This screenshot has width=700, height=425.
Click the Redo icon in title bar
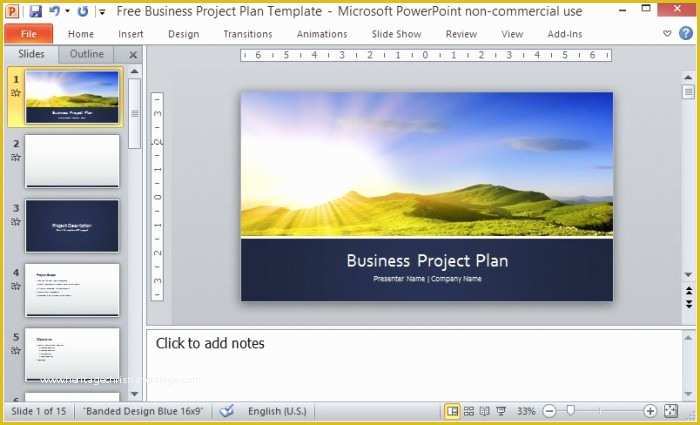tap(83, 11)
